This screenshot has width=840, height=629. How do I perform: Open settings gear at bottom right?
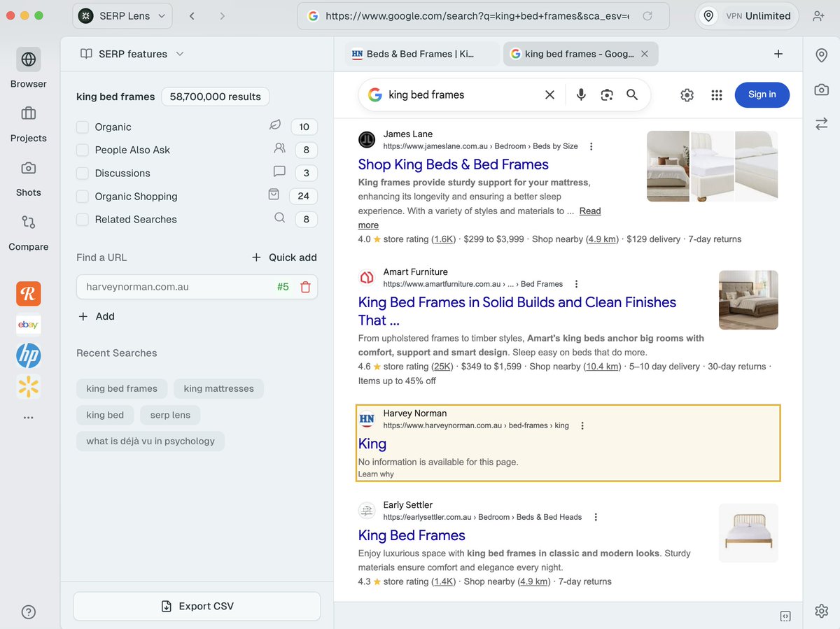click(x=822, y=611)
